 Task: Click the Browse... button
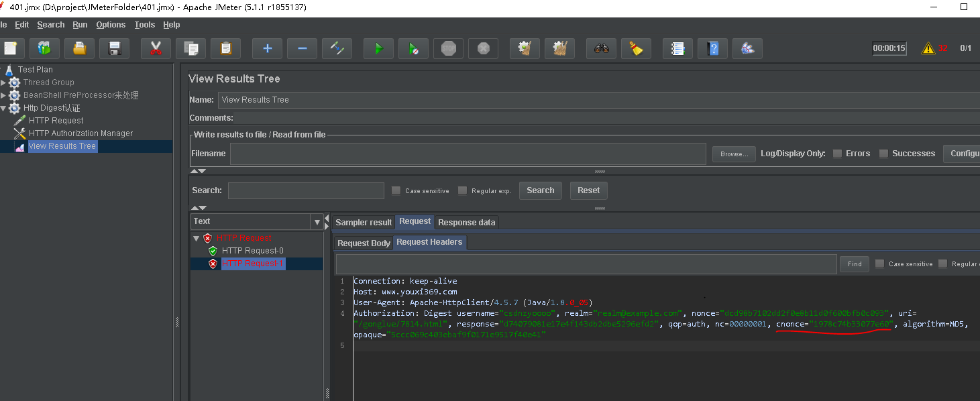pos(734,154)
